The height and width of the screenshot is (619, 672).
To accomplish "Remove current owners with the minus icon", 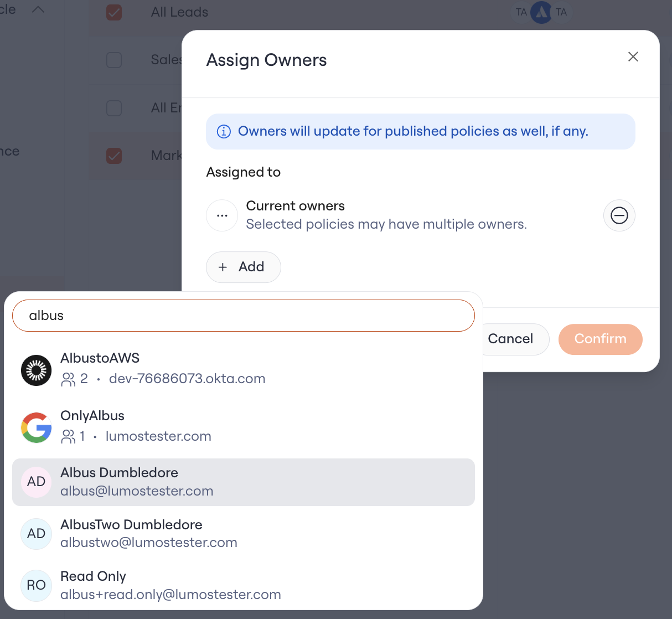I will (619, 215).
